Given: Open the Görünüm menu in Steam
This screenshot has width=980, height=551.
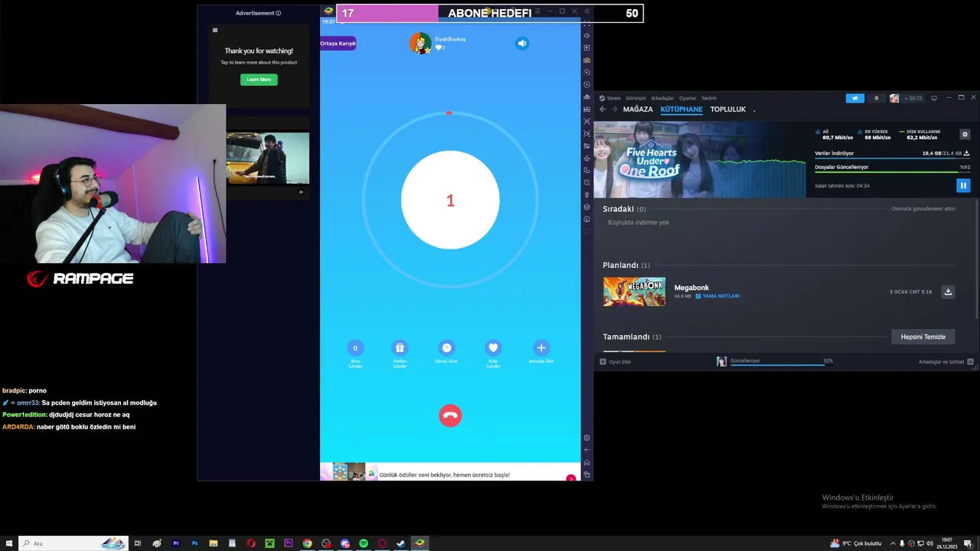Looking at the screenshot, I should point(635,98).
